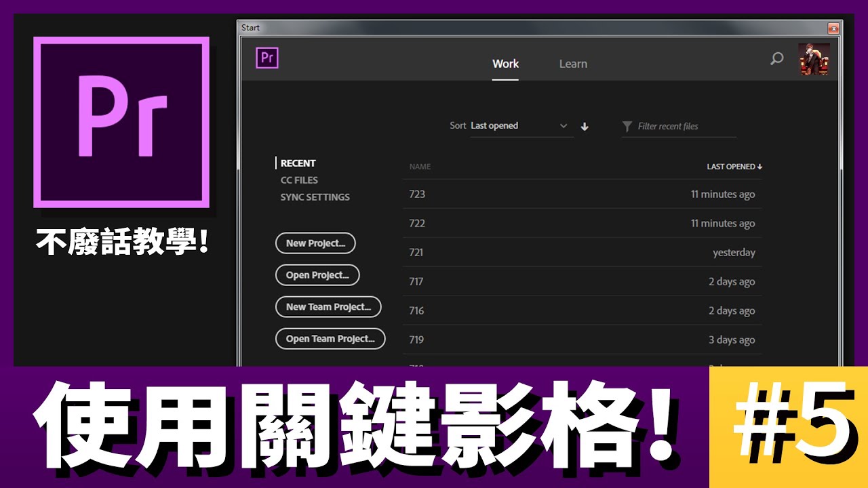Click the Open Project... button
The height and width of the screenshot is (488, 868).
coord(317,275)
